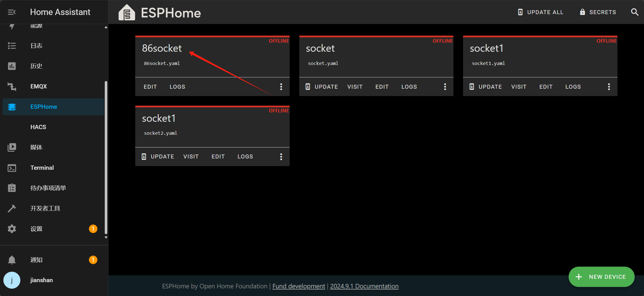Select 待办事项清单 in the sidebar
Image resolution: width=644 pixels, height=296 pixels.
tap(53, 188)
